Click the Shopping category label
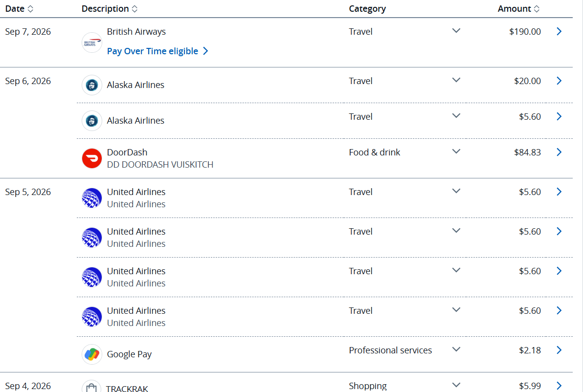This screenshot has width=583, height=392. tap(368, 386)
